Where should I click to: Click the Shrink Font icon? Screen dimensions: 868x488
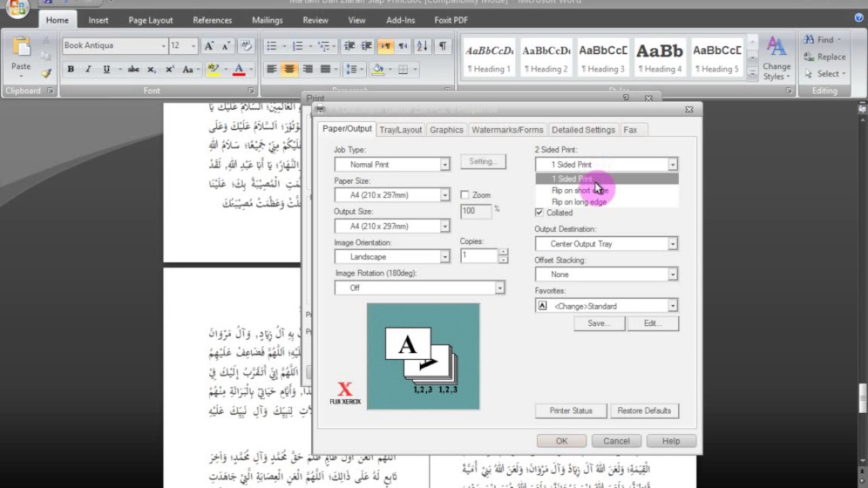point(226,46)
